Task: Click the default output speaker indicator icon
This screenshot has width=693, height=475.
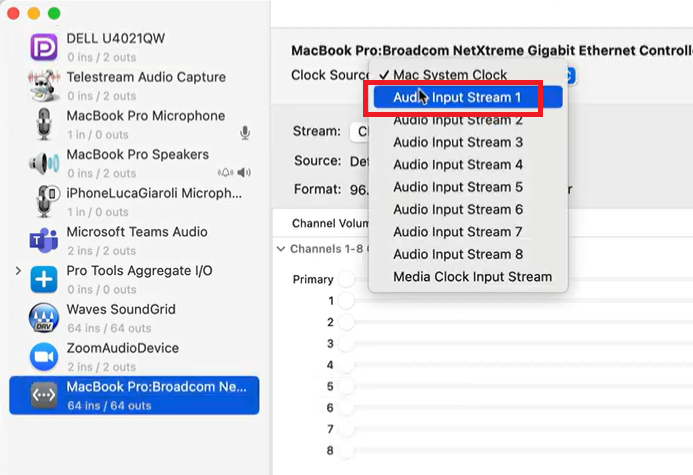Action: [x=244, y=172]
